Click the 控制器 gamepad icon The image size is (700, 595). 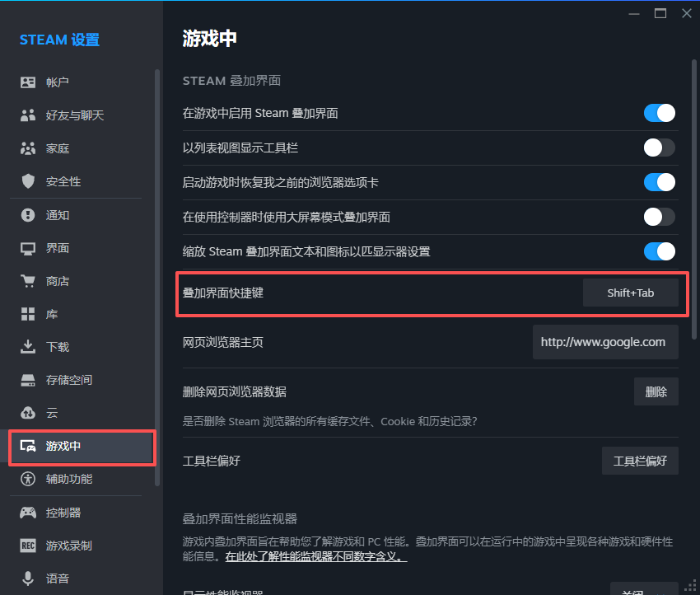pyautogui.click(x=28, y=513)
